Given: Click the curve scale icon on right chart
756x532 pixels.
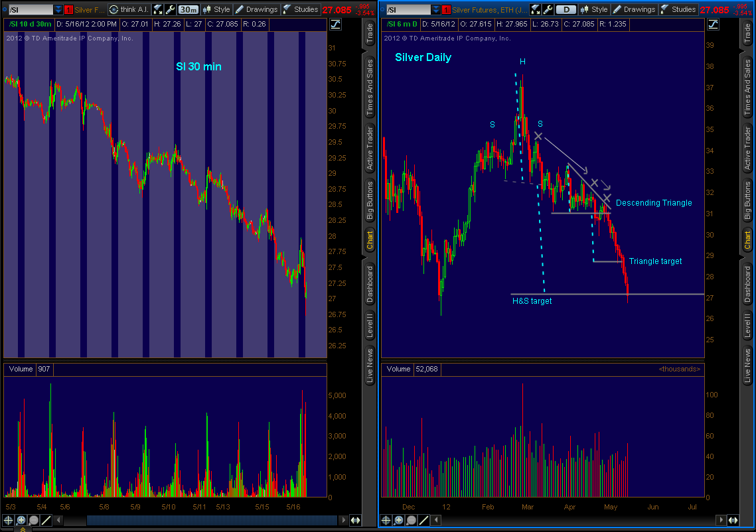Looking at the screenshot, I should click(x=712, y=24).
